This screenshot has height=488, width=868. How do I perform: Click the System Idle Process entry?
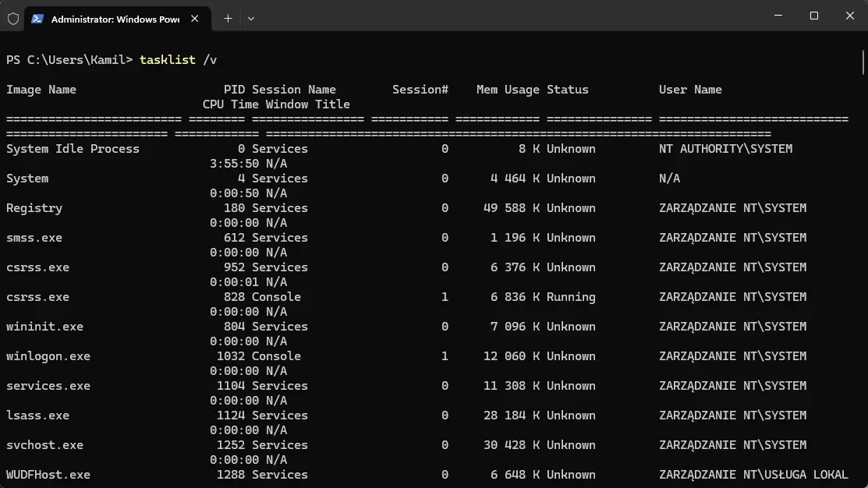coord(73,149)
